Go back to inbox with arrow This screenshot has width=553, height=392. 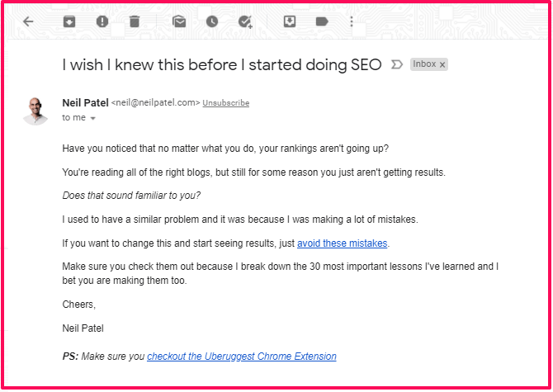coord(29,22)
